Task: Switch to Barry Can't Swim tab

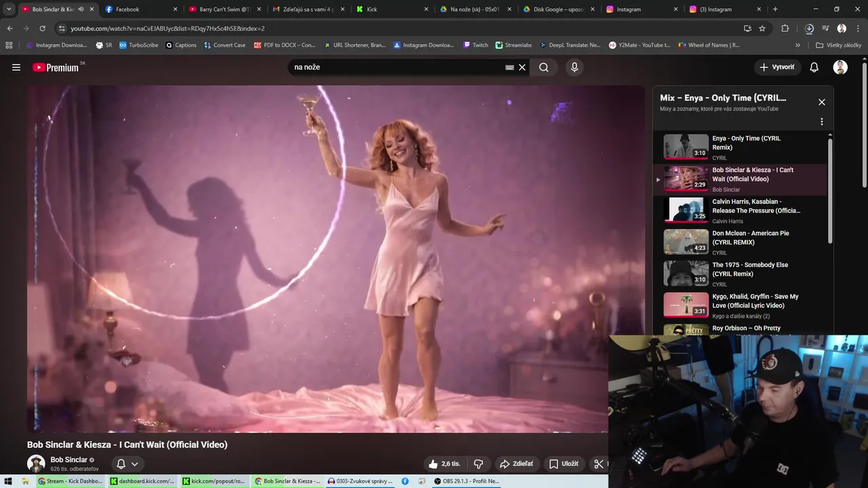Action: click(x=224, y=9)
